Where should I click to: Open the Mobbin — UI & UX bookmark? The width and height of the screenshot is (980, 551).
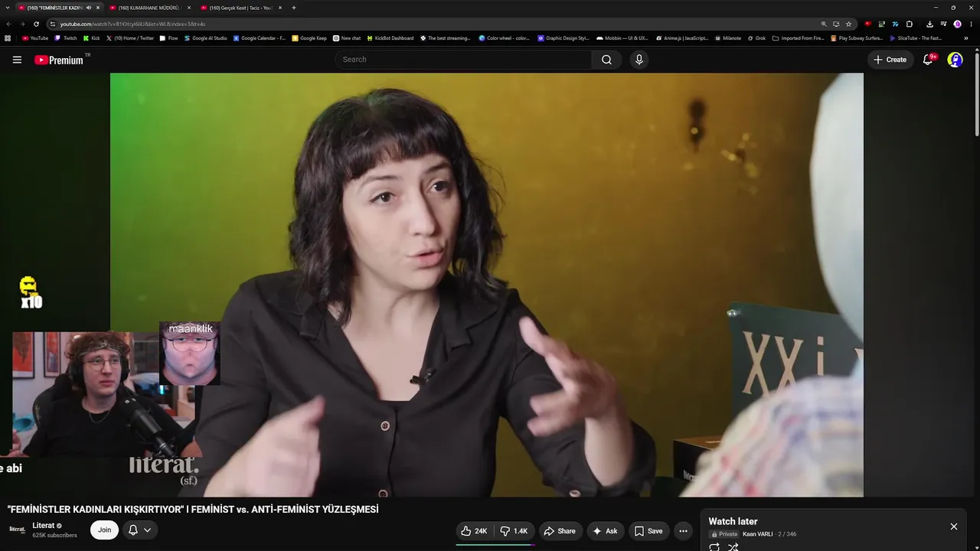622,38
